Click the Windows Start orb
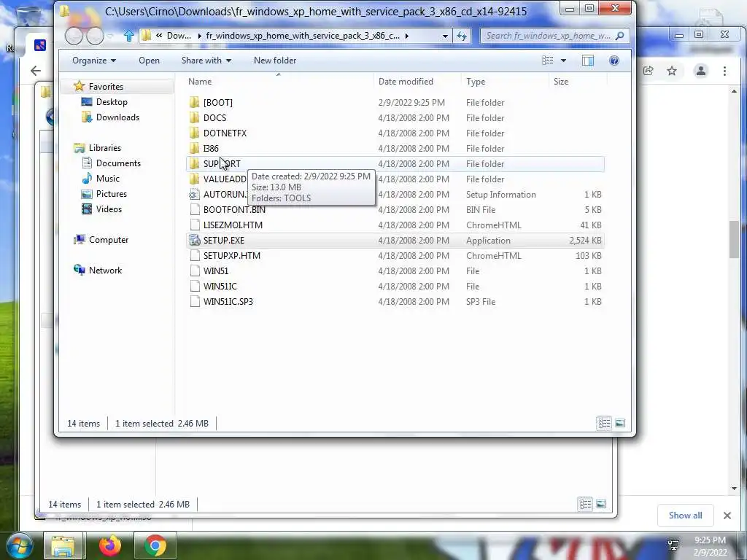Viewport: 747px width, 560px height. (19, 545)
